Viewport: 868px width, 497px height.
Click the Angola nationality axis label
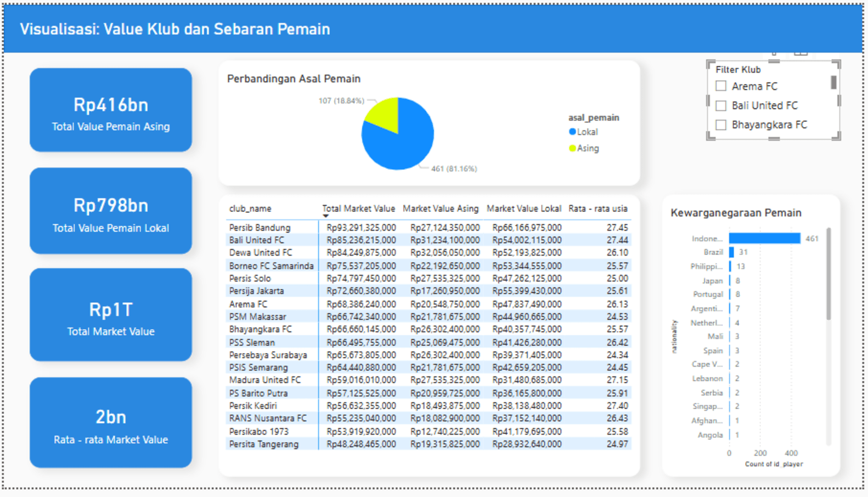coord(710,435)
